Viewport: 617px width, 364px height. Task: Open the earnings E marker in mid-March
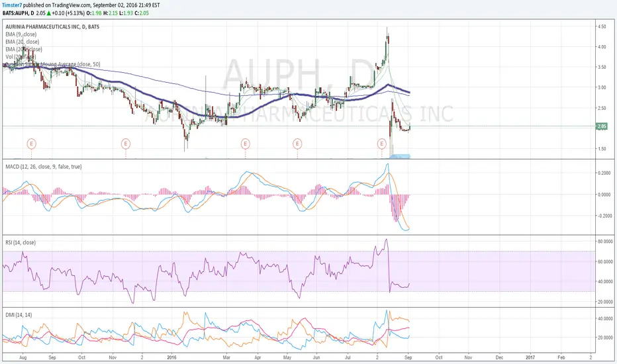pyautogui.click(x=245, y=144)
